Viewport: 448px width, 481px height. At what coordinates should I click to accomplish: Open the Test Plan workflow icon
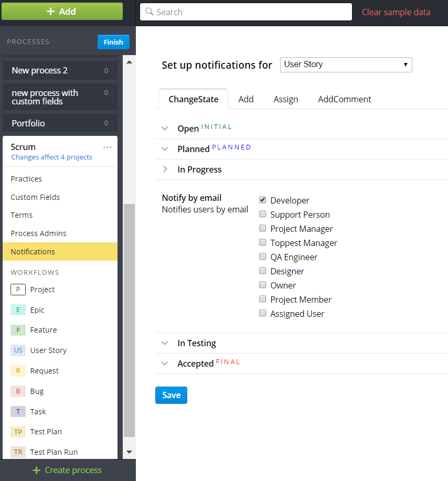pyautogui.click(x=18, y=432)
